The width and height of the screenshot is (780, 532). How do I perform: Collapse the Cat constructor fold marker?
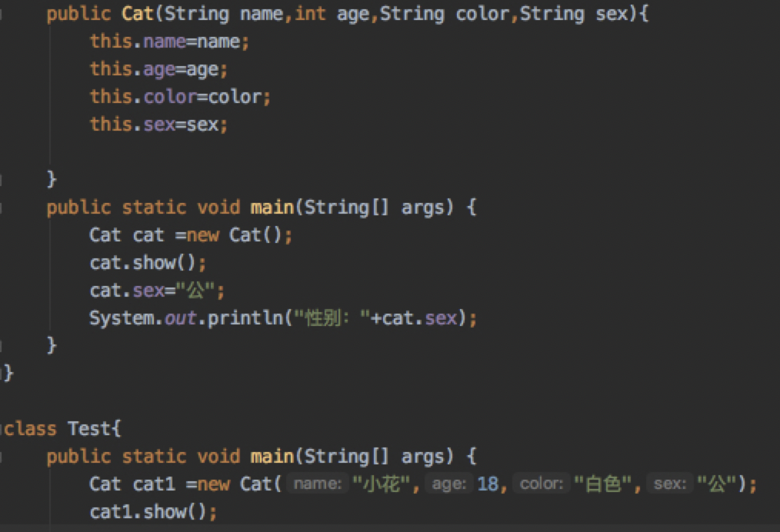click(x=3, y=15)
